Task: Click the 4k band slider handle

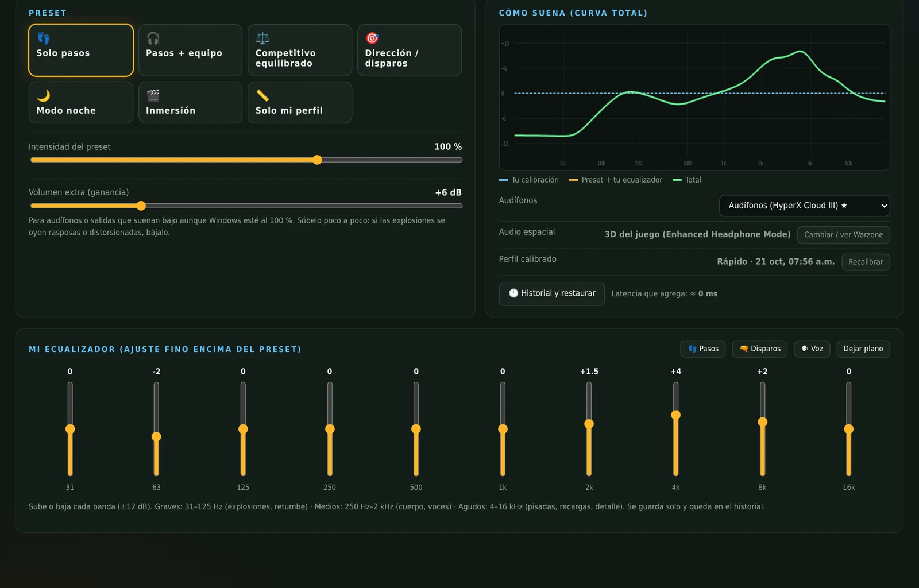Action: (675, 415)
